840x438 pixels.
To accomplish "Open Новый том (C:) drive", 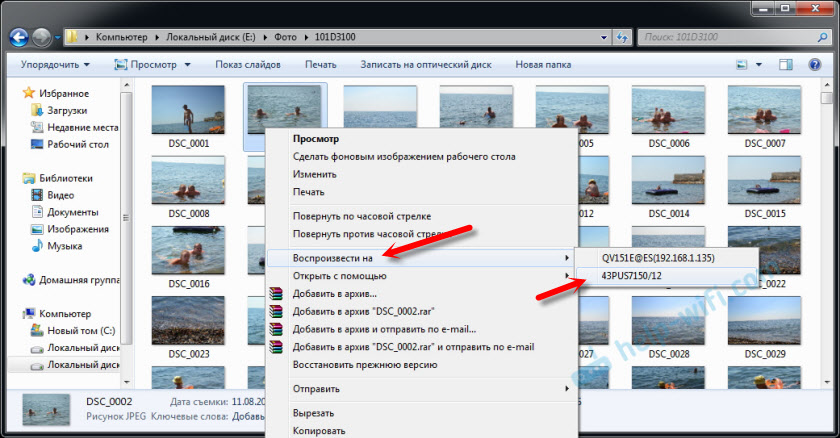I will pos(73,330).
